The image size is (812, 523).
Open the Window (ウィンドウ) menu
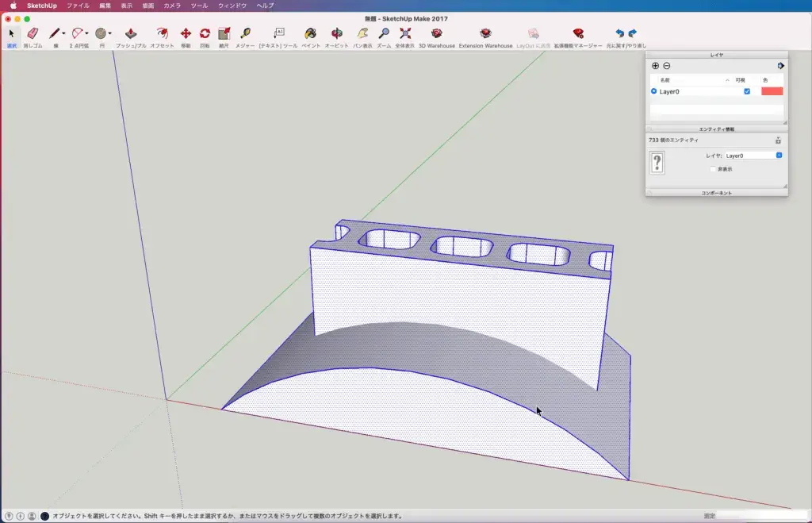[232, 6]
